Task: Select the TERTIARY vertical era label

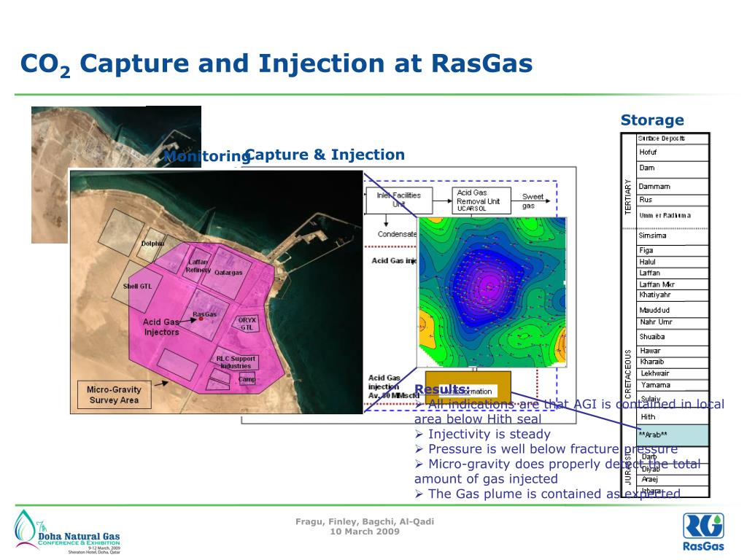Action: (x=628, y=197)
